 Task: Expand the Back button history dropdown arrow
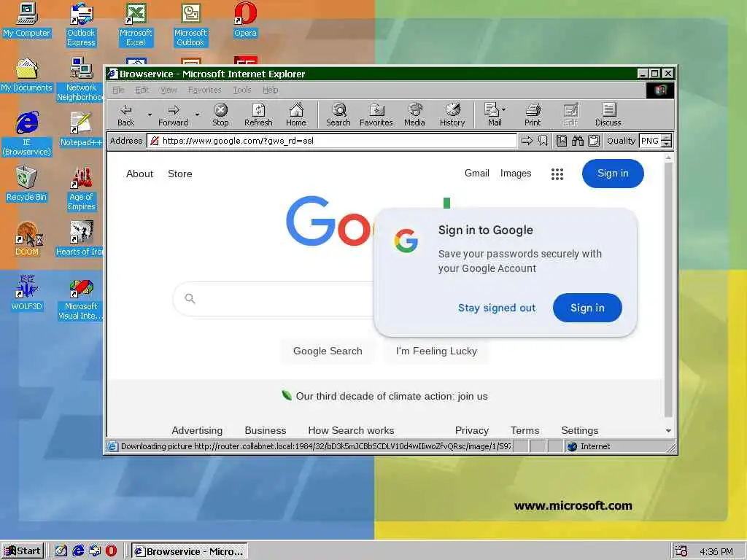[150, 114]
